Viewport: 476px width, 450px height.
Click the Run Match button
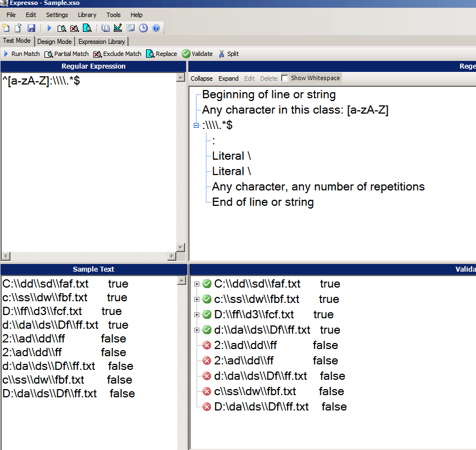pyautogui.click(x=22, y=54)
